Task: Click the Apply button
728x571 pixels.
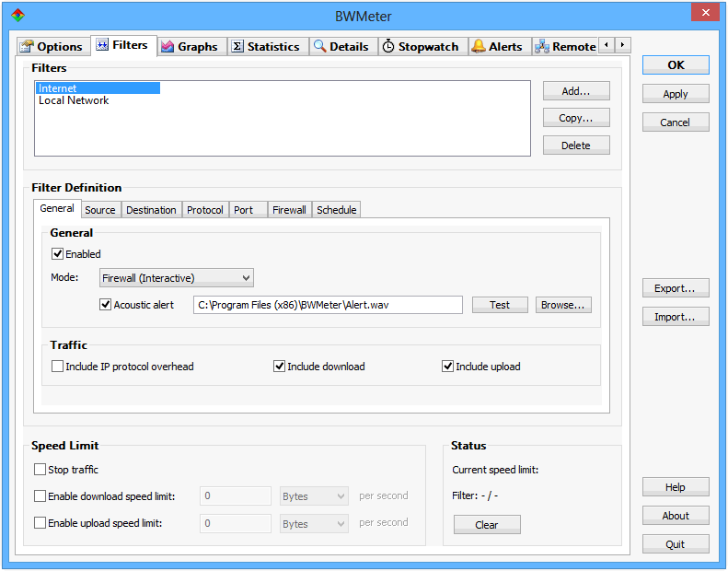Action: tap(676, 94)
